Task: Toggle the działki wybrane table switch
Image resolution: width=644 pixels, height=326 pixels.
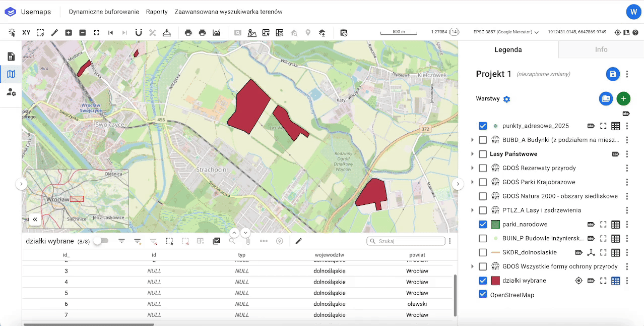Action: [101, 241]
